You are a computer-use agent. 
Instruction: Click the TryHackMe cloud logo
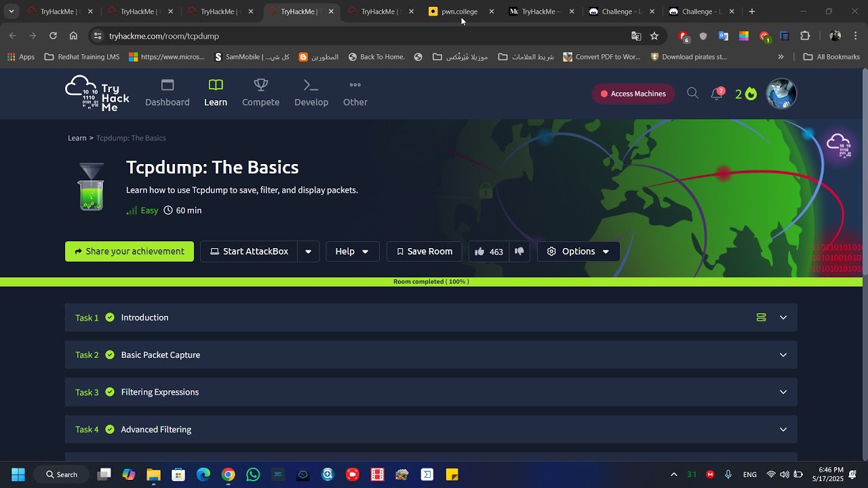[97, 94]
